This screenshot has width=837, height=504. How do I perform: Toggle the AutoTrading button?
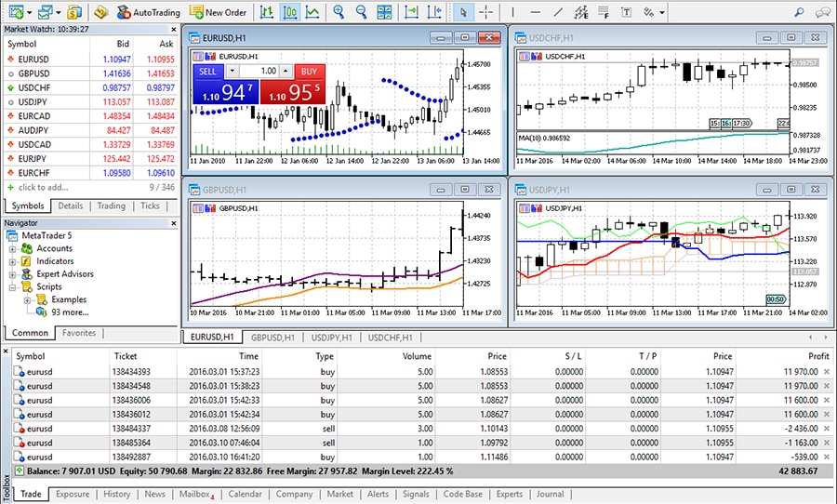[149, 12]
